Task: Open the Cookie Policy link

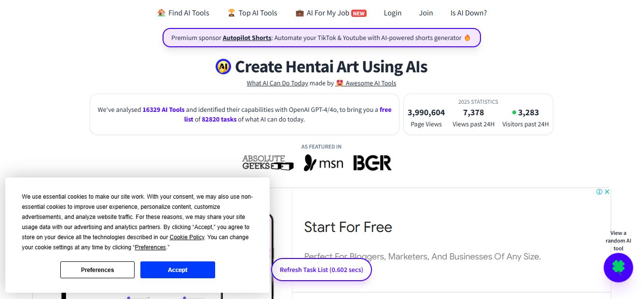Action: click(187, 237)
